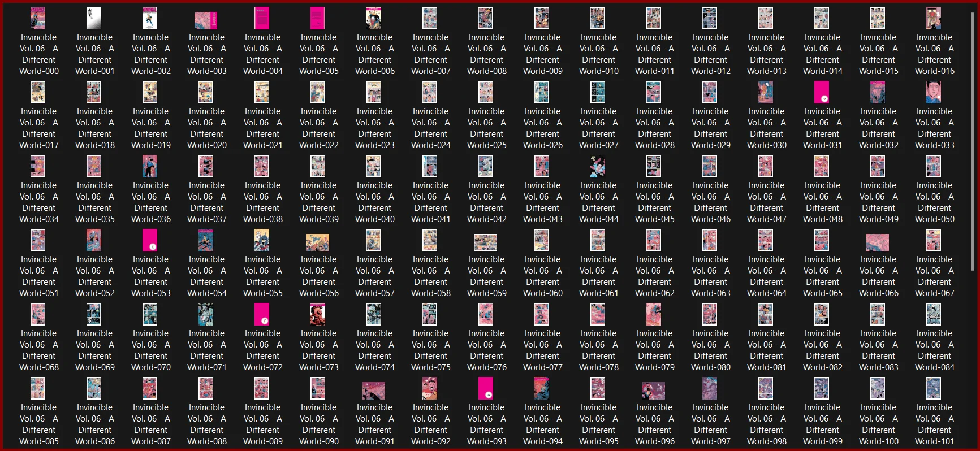The height and width of the screenshot is (451, 980).
Task: Click the World-050 file icon
Action: (934, 166)
